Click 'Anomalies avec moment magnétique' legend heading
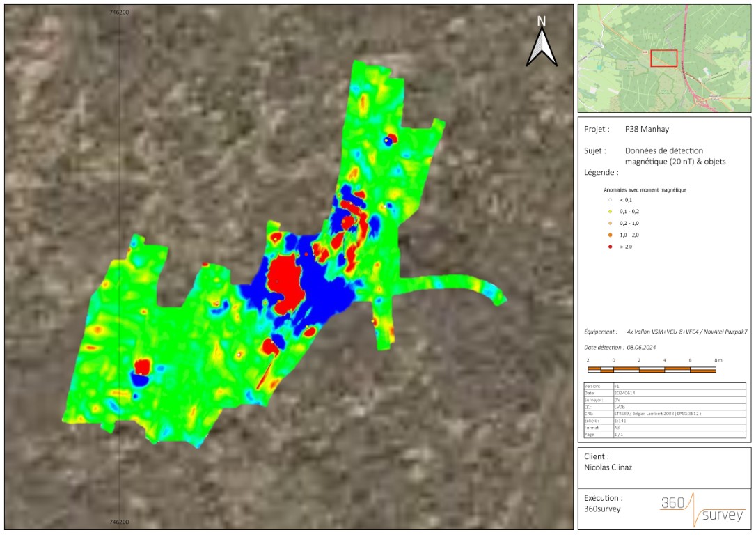Screen dimensions: 756x535 pyautogui.click(x=645, y=189)
